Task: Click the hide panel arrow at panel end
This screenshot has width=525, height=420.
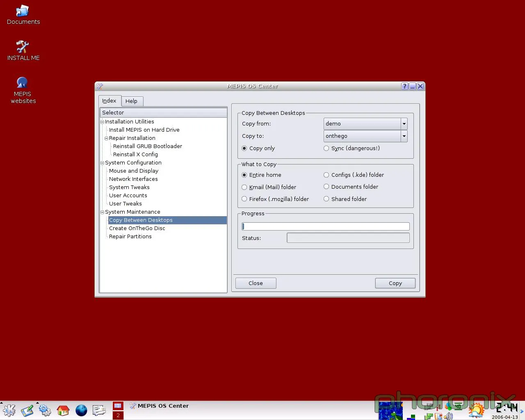Action: pos(522,411)
